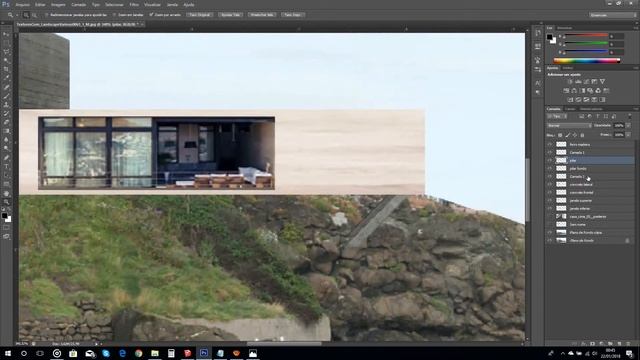This screenshot has height=360, width=640.
Task: Open the tool preset picker arrow
Action: pyautogui.click(x=17, y=15)
